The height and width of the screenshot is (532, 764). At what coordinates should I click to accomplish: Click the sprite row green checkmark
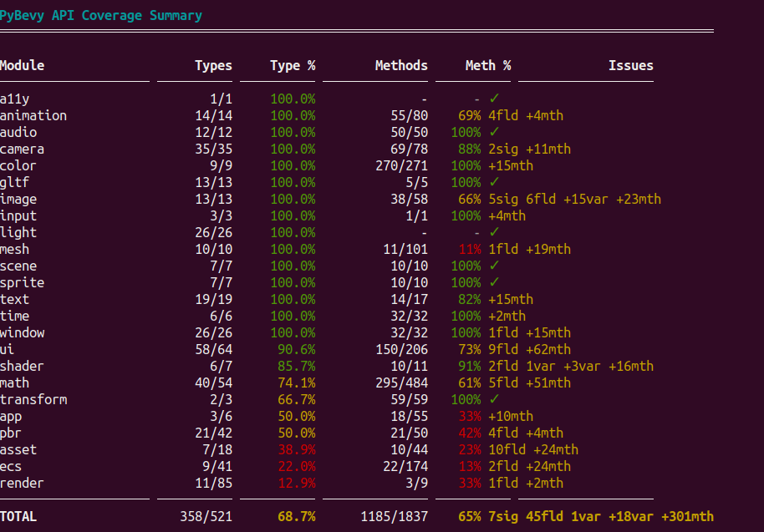pyautogui.click(x=494, y=282)
